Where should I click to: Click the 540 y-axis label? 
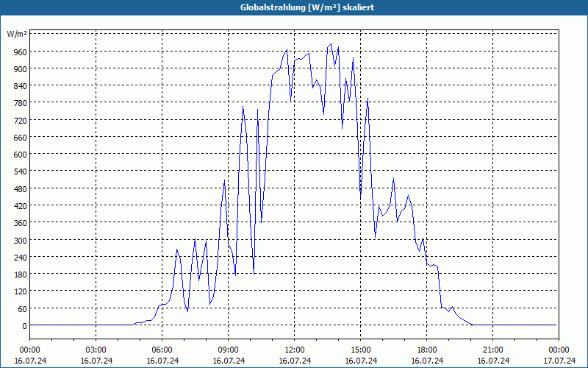[x=21, y=172]
